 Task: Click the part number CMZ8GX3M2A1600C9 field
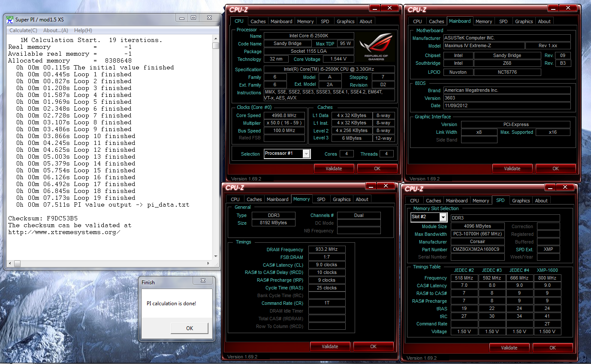[x=478, y=250]
